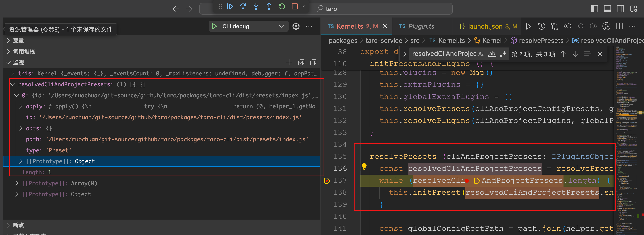Click the 'length: 1' watch row

click(162, 172)
